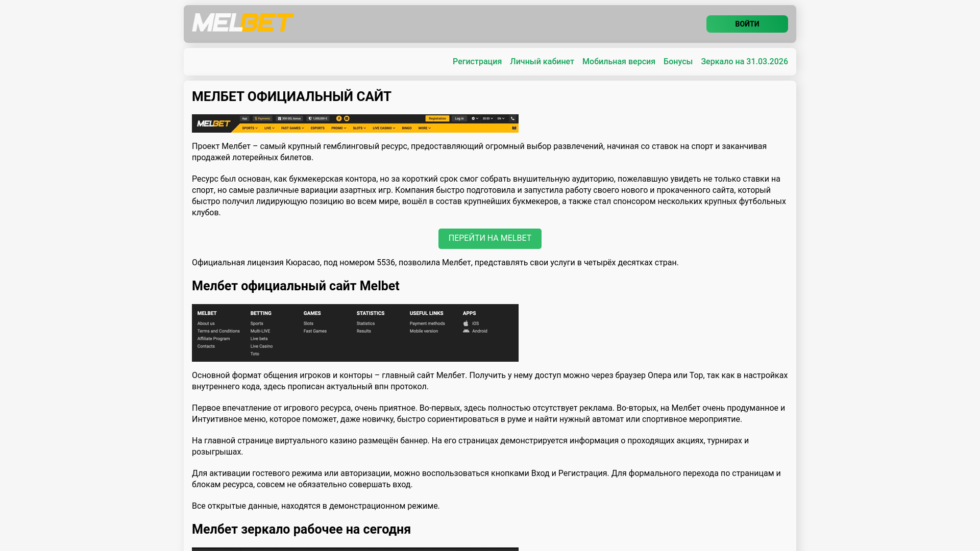Open the Бонусы navigation link
Image resolution: width=980 pixels, height=551 pixels.
[x=678, y=62]
